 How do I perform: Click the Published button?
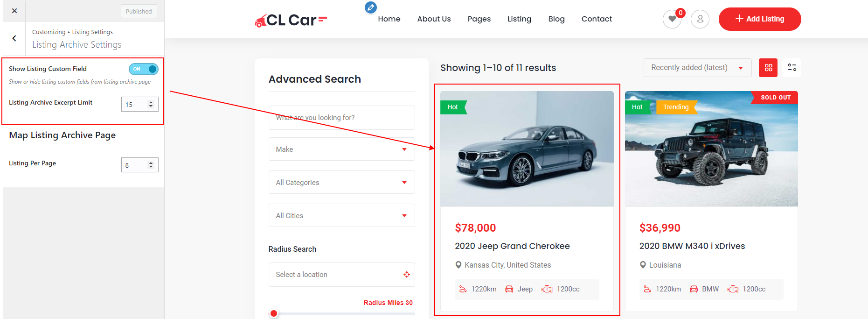pyautogui.click(x=139, y=11)
